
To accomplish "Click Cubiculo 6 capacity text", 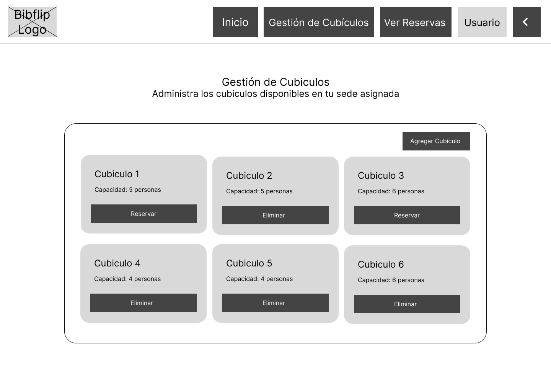I will (391, 280).
